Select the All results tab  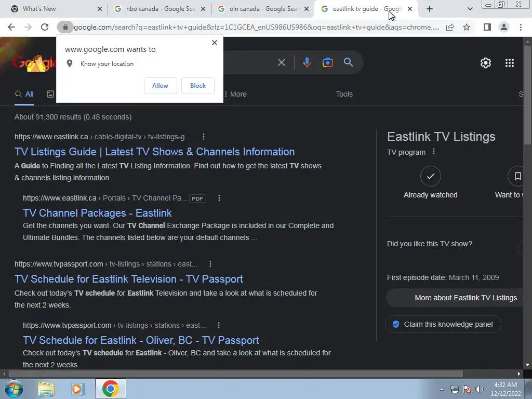[x=24, y=94]
